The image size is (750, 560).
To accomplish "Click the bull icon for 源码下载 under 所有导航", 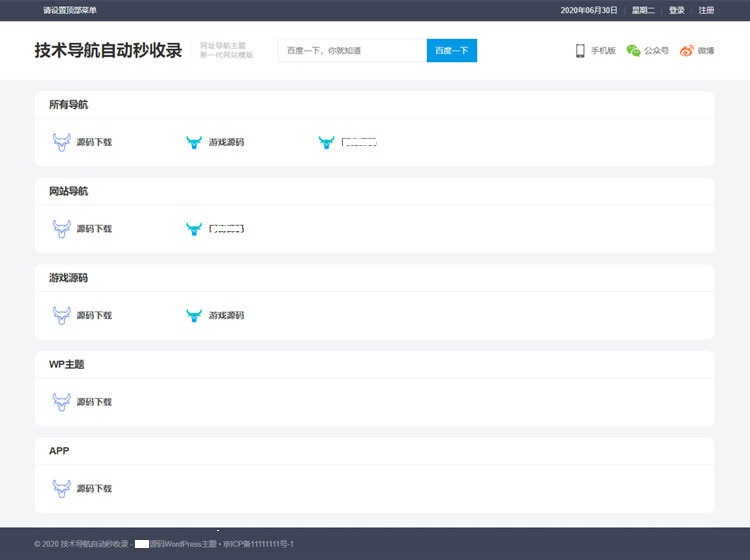I will click(61, 142).
